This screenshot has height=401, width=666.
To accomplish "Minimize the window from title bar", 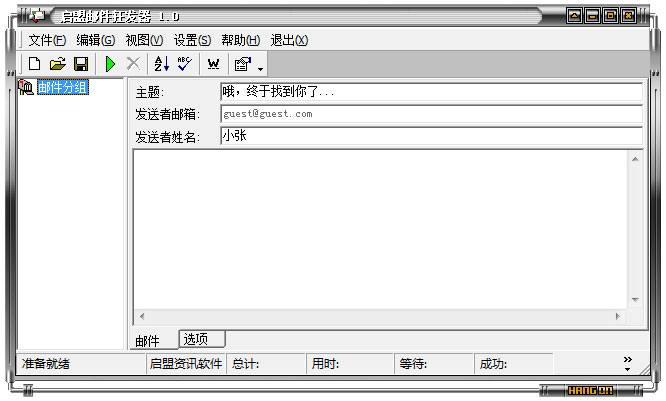I will click(x=592, y=16).
